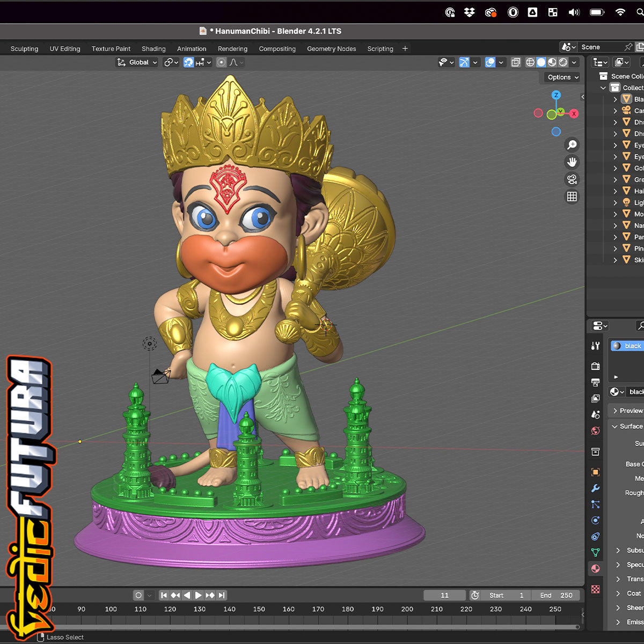Switch perspective/orthographic grid icon

572,196
